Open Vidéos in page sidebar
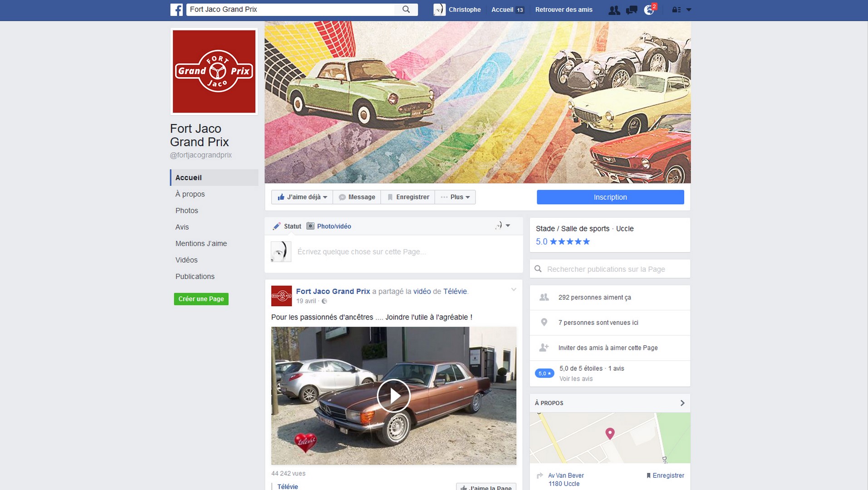868x490 pixels. [186, 260]
